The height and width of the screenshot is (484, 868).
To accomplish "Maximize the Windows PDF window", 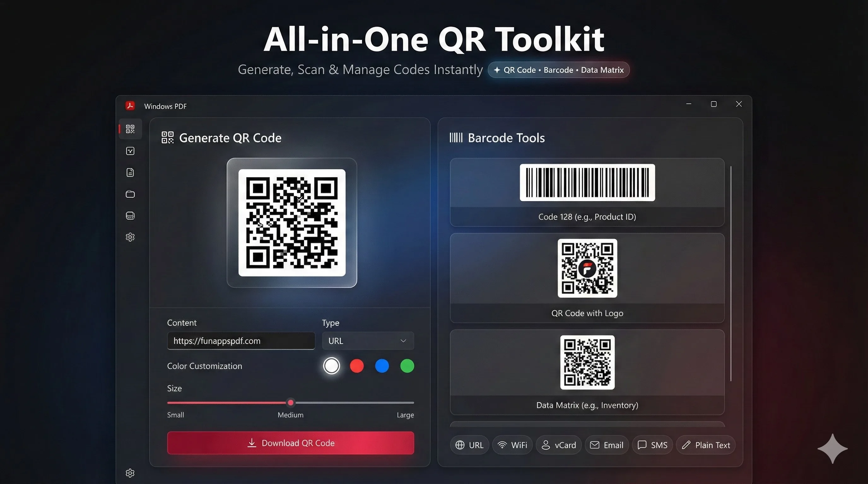I will (x=714, y=104).
